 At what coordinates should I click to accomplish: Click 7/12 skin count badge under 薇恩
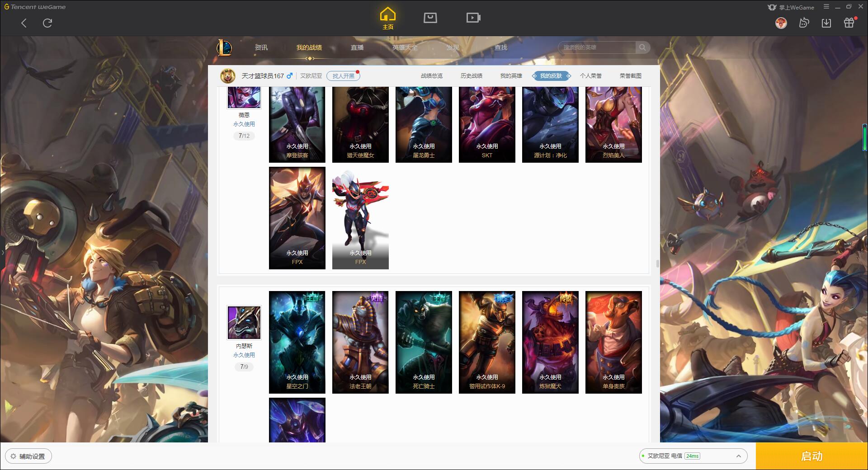pos(244,136)
